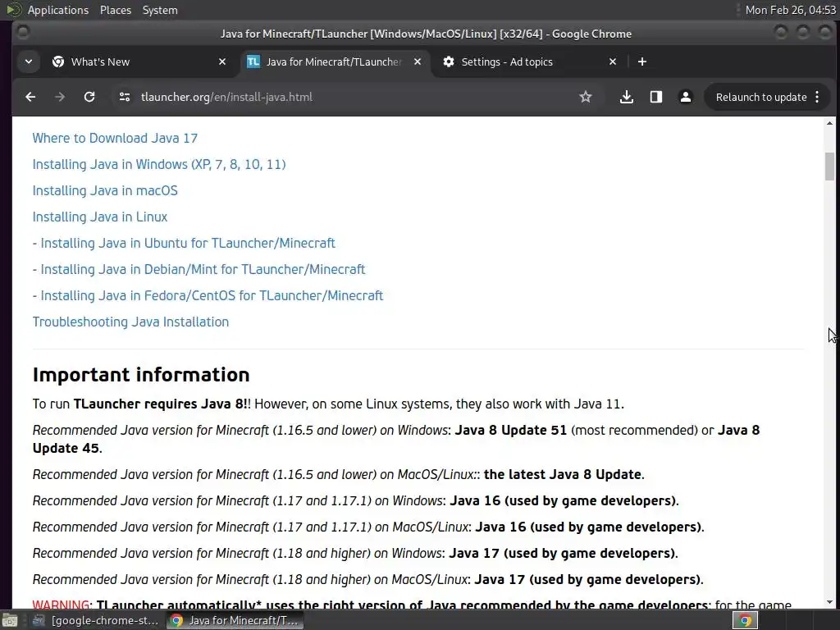Switch to Java for Minecraft taskbar window
840x630 pixels.
click(234, 621)
